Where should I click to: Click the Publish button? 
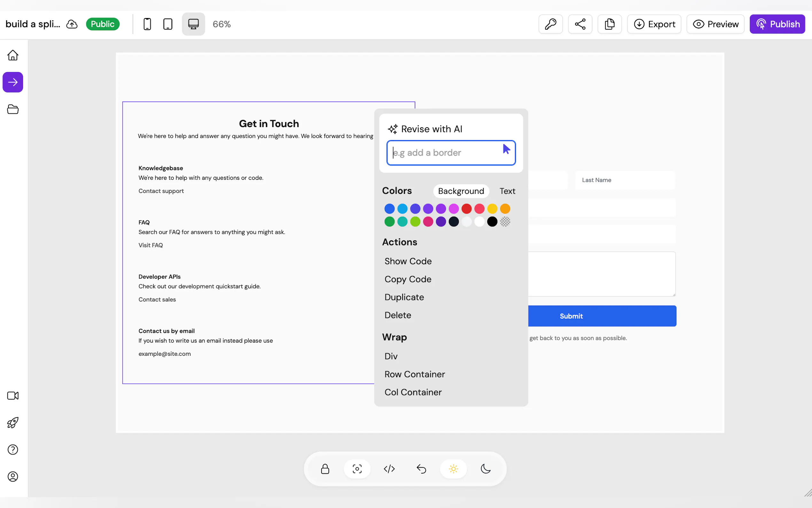[x=777, y=24]
